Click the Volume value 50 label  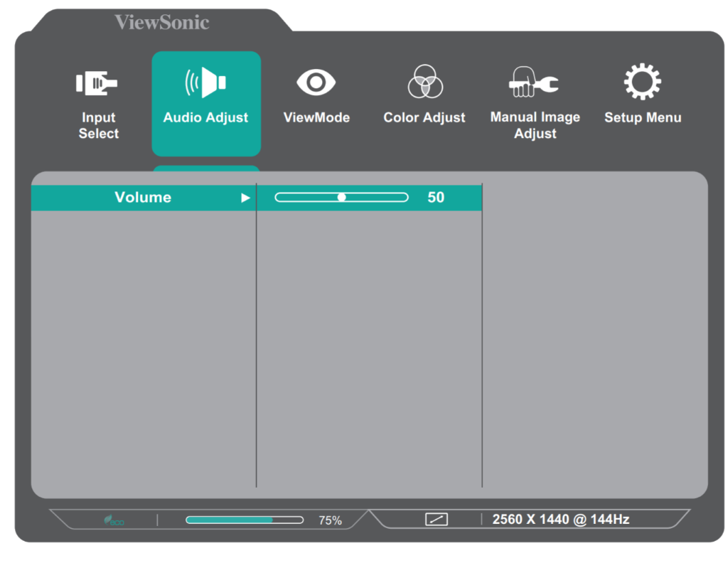point(436,198)
